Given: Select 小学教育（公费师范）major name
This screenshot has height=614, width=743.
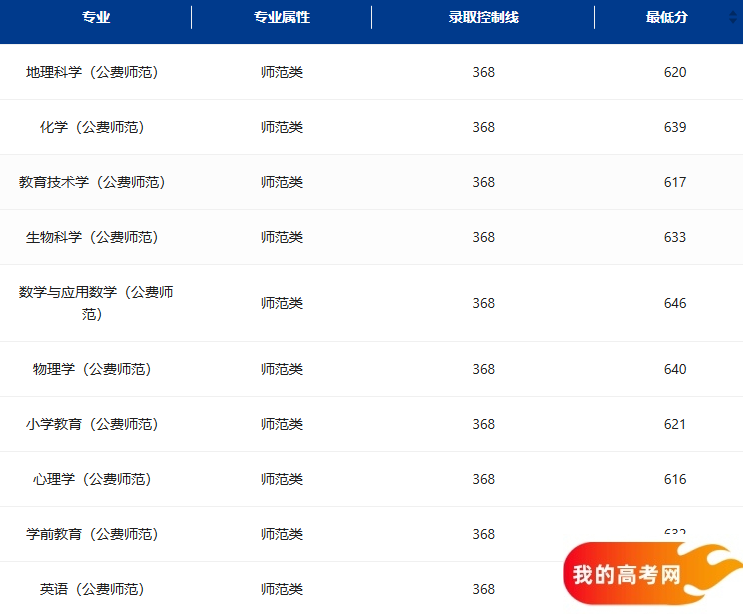Looking at the screenshot, I should 92,424.
